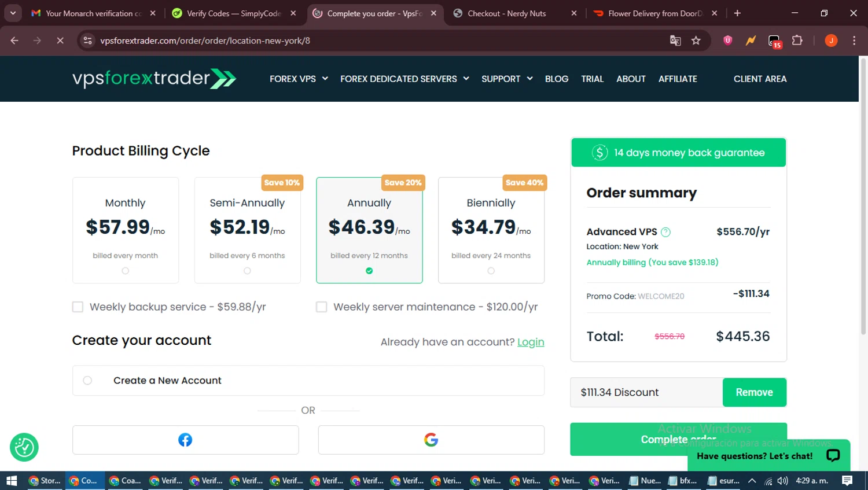
Task: Open the taskbar network icon
Action: tap(768, 481)
